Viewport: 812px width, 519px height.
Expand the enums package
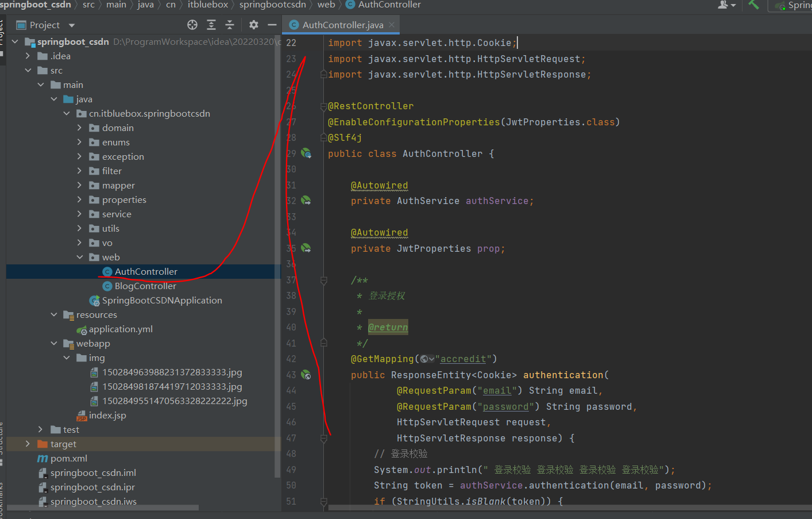coord(79,142)
